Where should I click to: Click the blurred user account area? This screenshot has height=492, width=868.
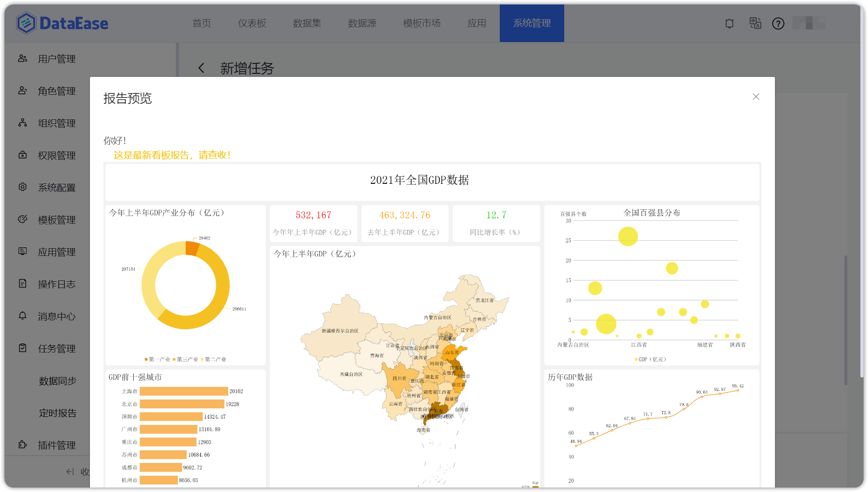pyautogui.click(x=809, y=23)
